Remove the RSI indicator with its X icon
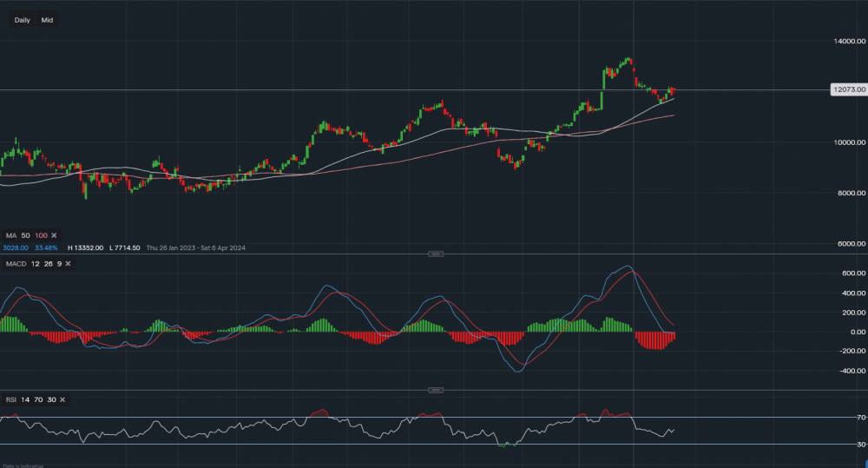Viewport: 868px width, 468px height. coord(62,399)
